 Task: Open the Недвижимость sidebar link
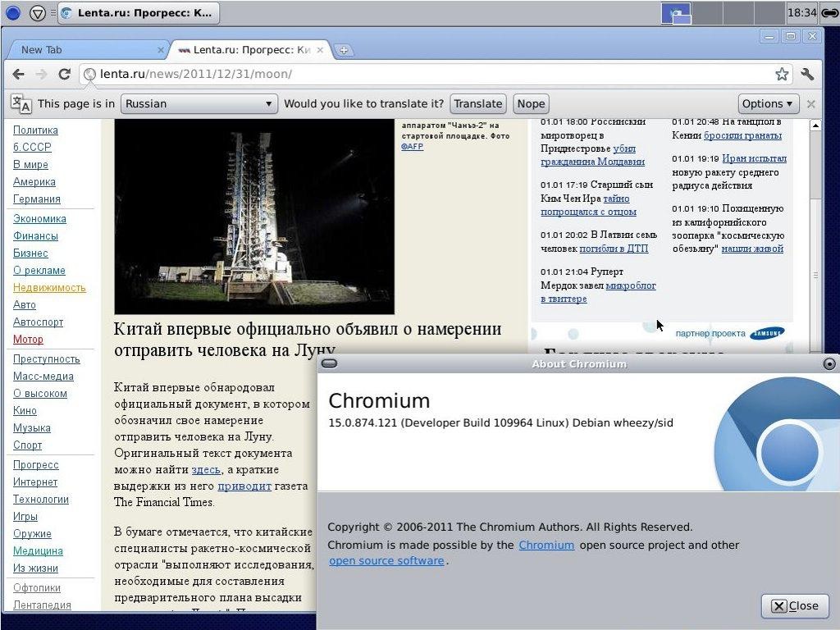pyautogui.click(x=49, y=287)
